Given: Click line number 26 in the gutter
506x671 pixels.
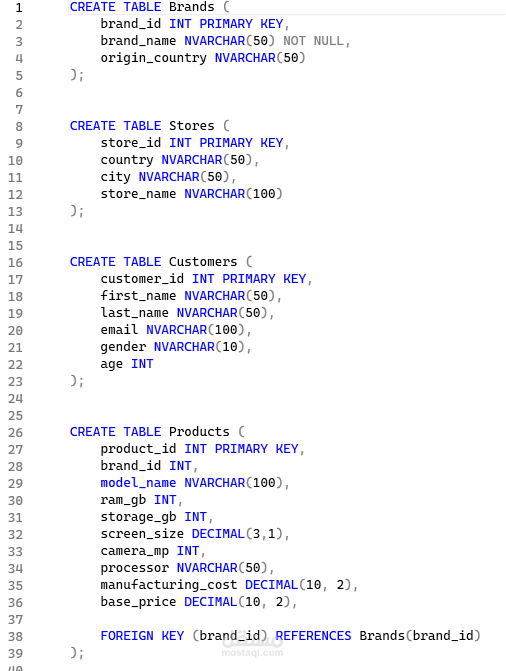Looking at the screenshot, I should pos(15,433).
